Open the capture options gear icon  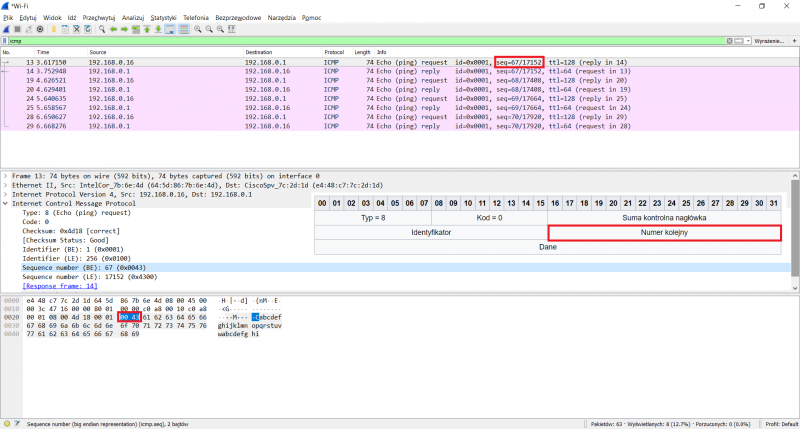coord(38,29)
